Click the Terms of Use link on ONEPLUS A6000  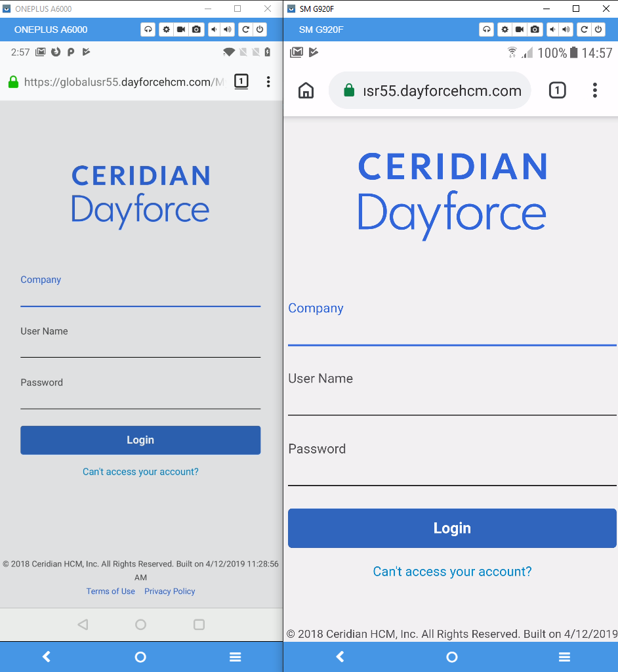click(x=110, y=591)
